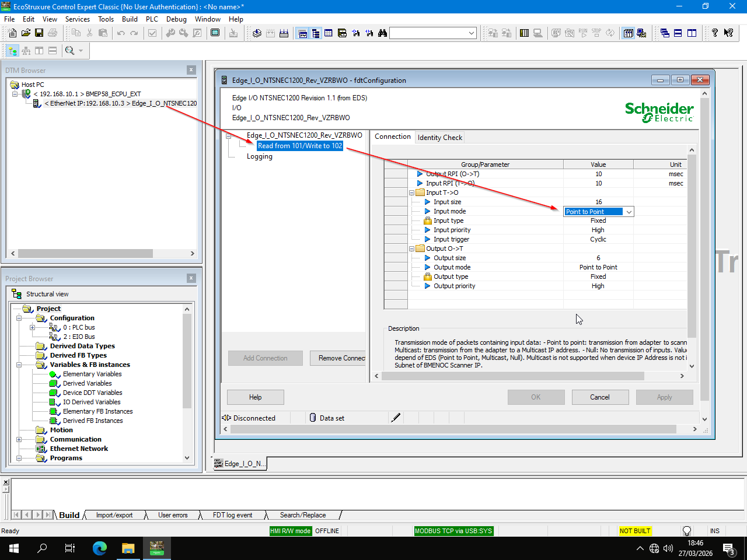Click the Cancel button in the dialog
747x560 pixels.
point(599,397)
